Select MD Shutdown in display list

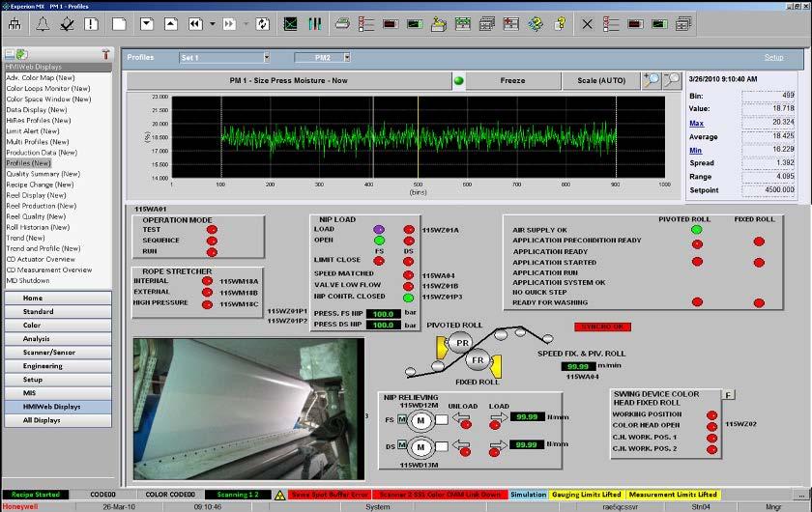coord(28,280)
